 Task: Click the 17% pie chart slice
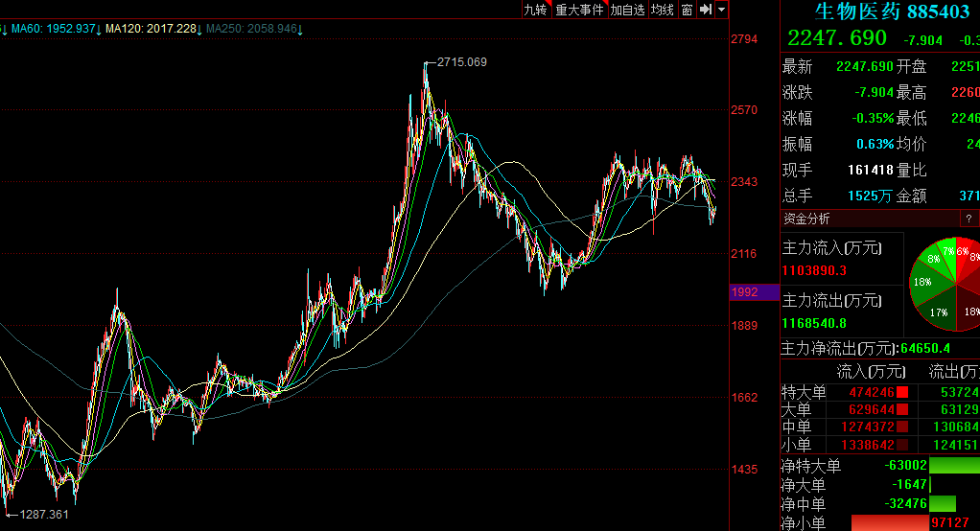coord(939,312)
